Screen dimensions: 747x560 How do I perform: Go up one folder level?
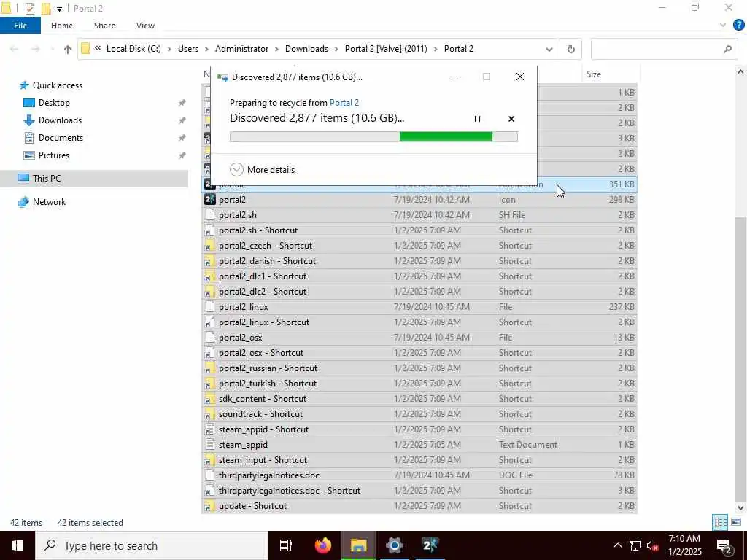tap(68, 49)
